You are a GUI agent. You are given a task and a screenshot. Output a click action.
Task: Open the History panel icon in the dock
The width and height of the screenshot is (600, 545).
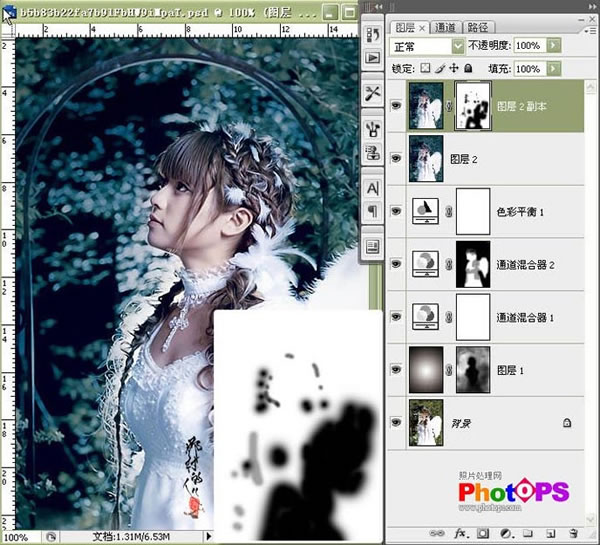(x=372, y=34)
